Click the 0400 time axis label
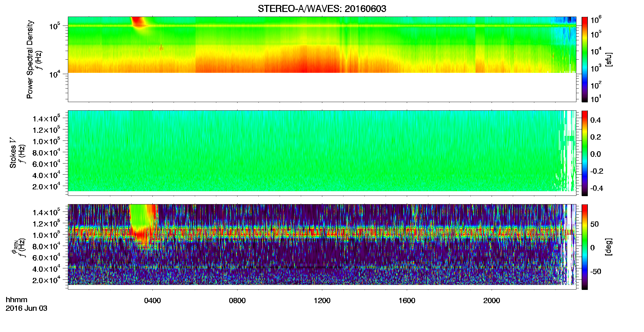 coord(152,301)
